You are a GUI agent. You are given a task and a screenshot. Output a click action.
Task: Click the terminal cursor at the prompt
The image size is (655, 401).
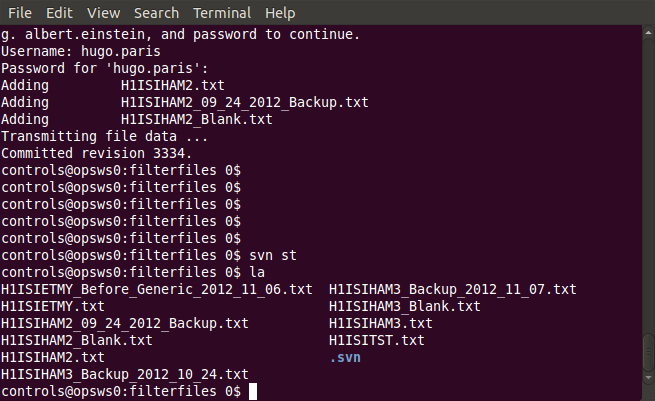(x=253, y=392)
